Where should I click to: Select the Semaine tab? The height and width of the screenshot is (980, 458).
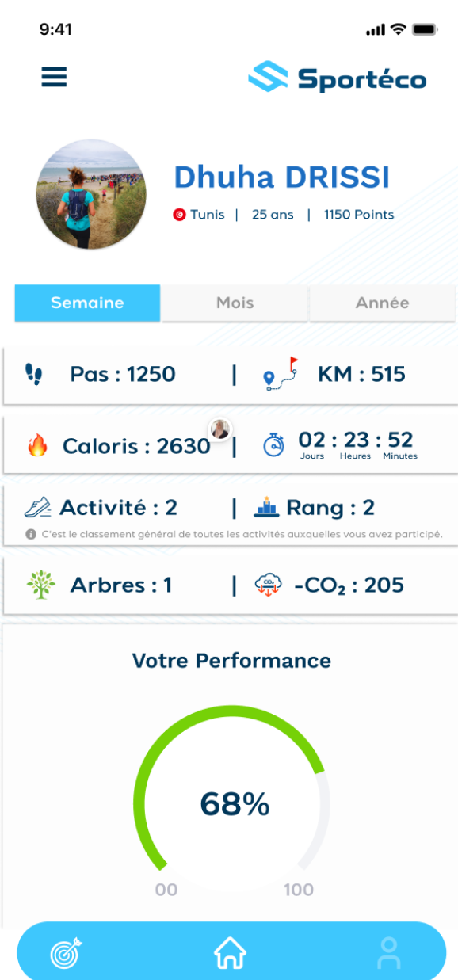coord(87,303)
